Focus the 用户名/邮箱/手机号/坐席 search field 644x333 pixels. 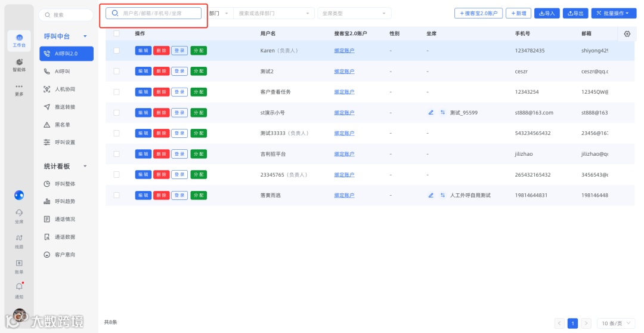[x=154, y=13]
